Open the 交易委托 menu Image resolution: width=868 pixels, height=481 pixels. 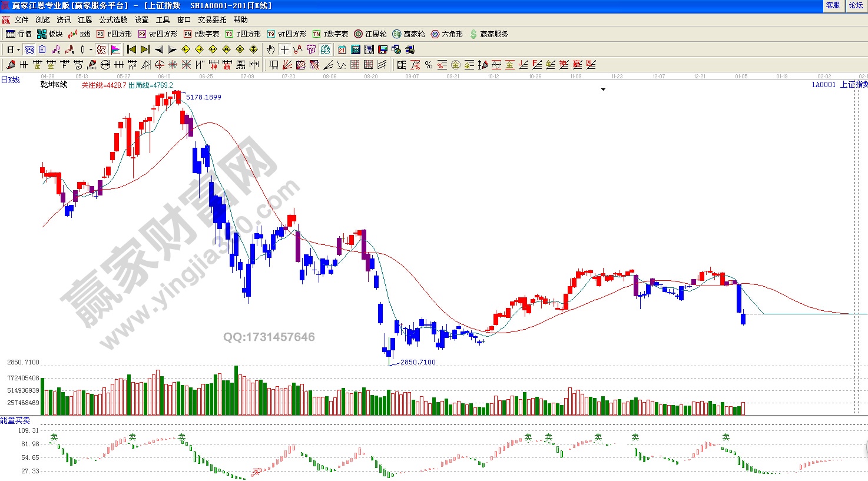[x=212, y=20]
